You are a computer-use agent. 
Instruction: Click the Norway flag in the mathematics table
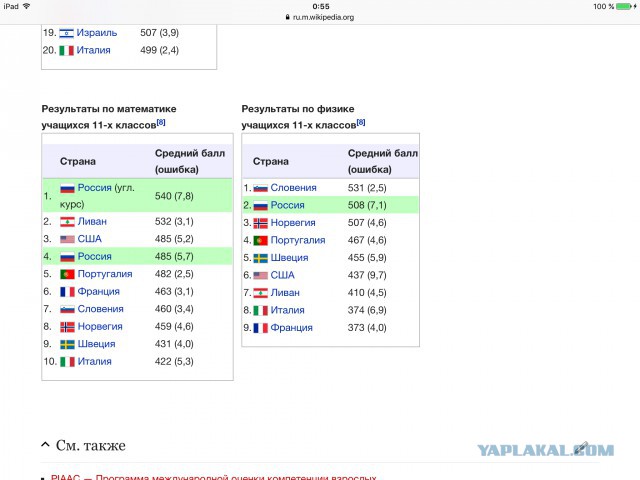coord(68,326)
